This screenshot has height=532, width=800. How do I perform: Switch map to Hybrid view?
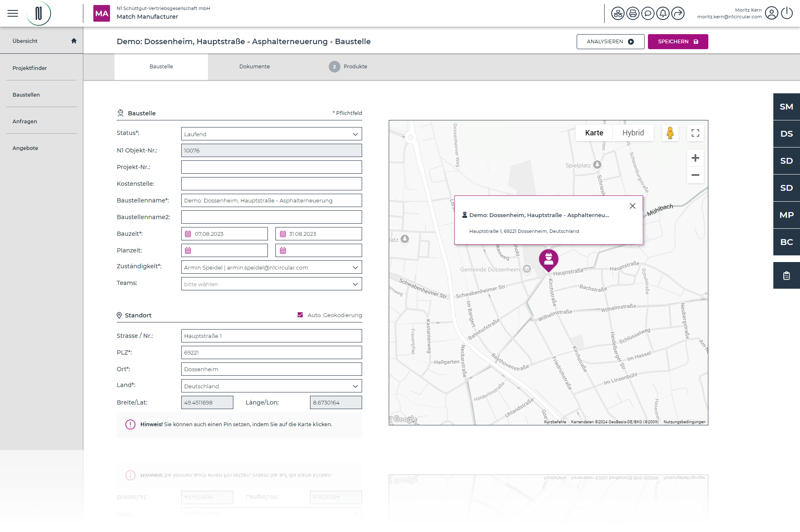[633, 133]
